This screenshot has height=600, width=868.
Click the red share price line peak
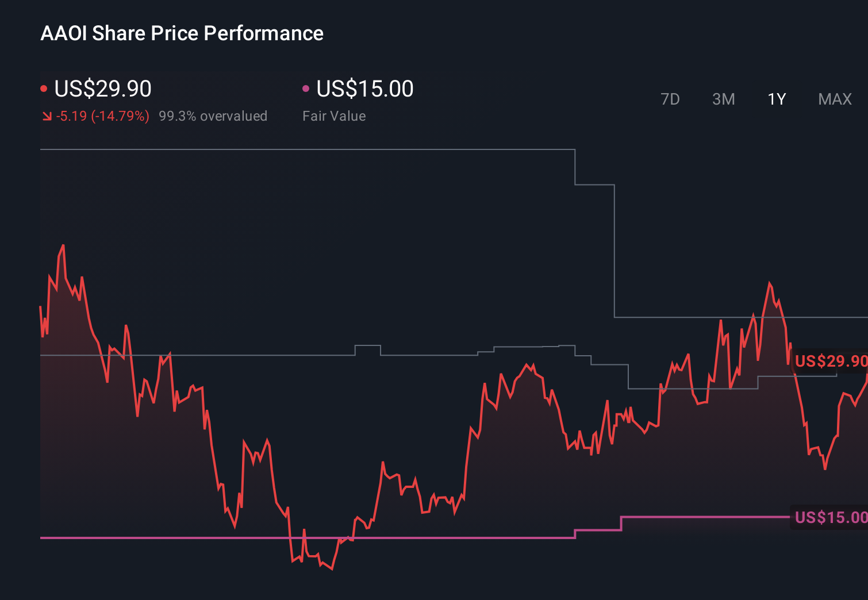[63, 246]
